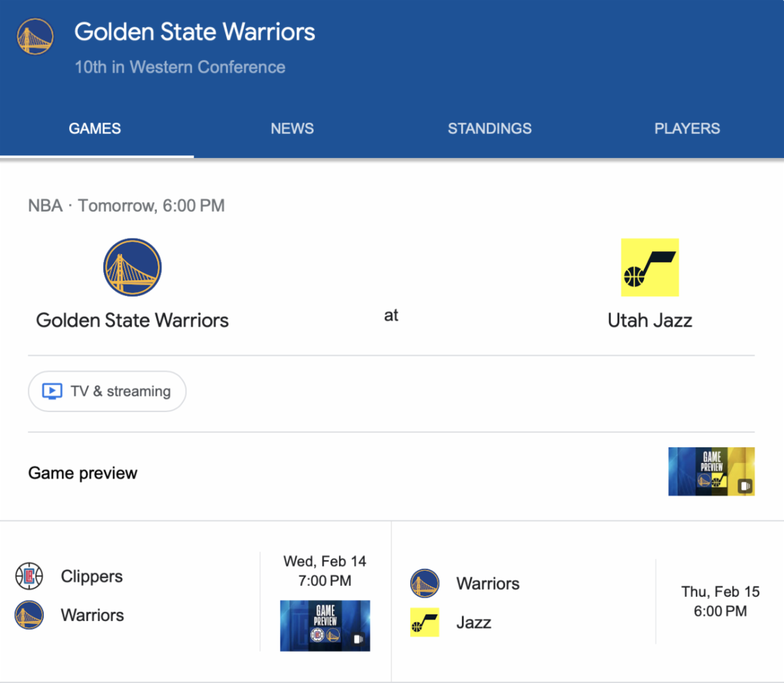Open the Clippers vs Warriors preview thumbnail

(325, 626)
